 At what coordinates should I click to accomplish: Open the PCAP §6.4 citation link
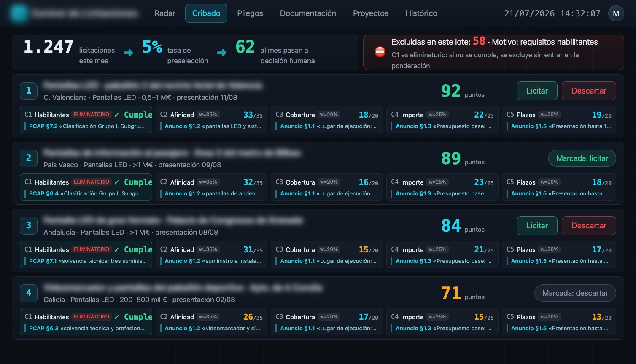point(87,193)
